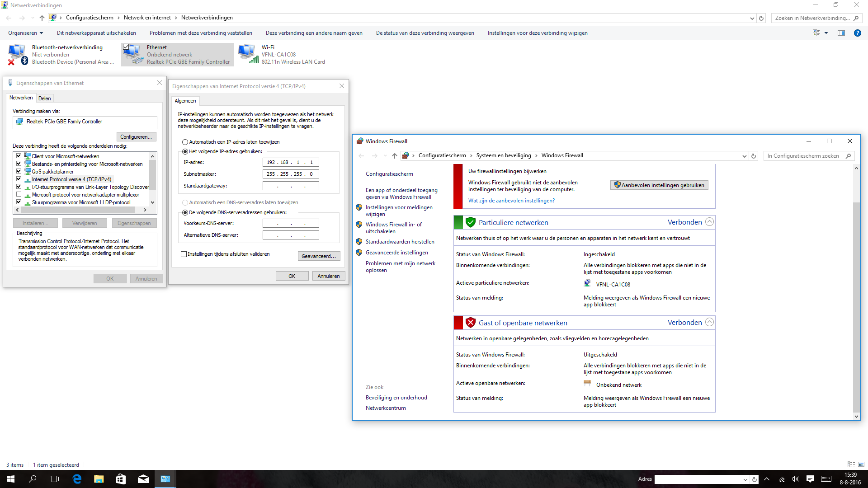This screenshot has height=488, width=868.
Task: Uncheck Client voor Microsoft-netwerken
Action: (x=19, y=156)
